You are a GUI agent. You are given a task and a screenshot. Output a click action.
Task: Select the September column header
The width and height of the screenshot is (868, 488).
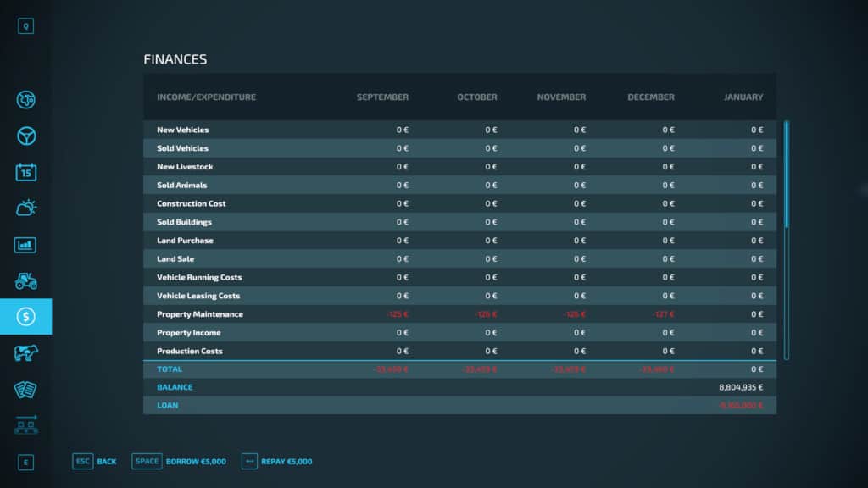(382, 97)
